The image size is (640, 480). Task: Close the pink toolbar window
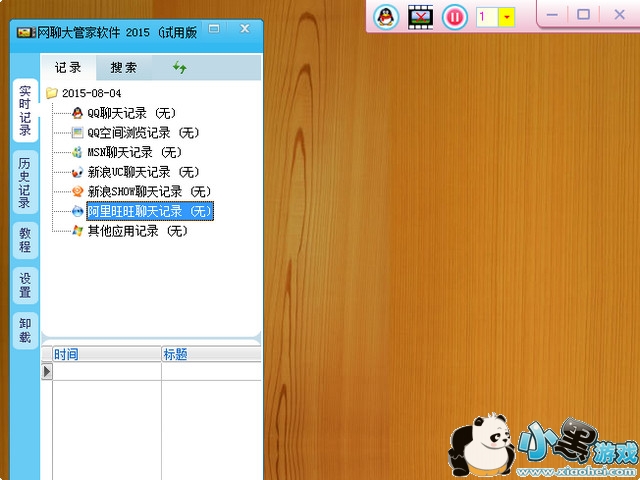[619, 15]
